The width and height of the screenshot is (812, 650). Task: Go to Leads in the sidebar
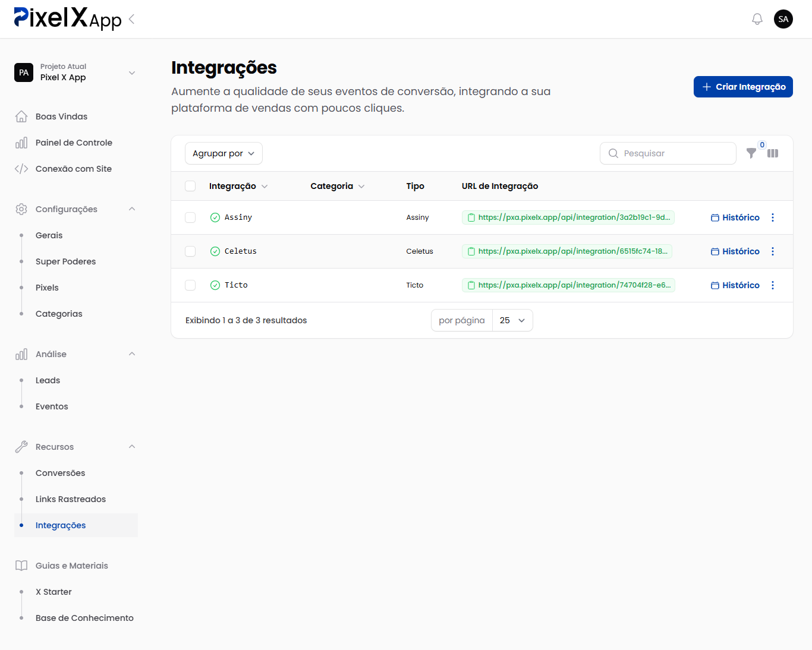coord(48,380)
